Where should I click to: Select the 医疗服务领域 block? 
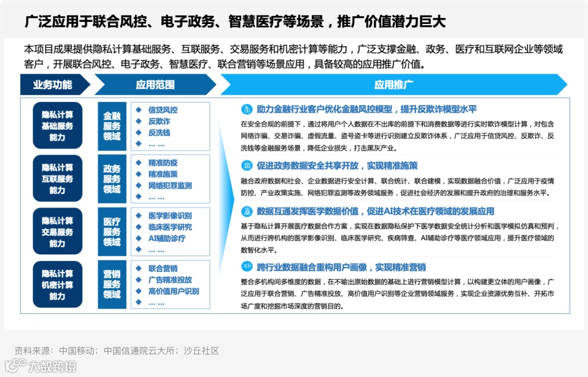112,232
